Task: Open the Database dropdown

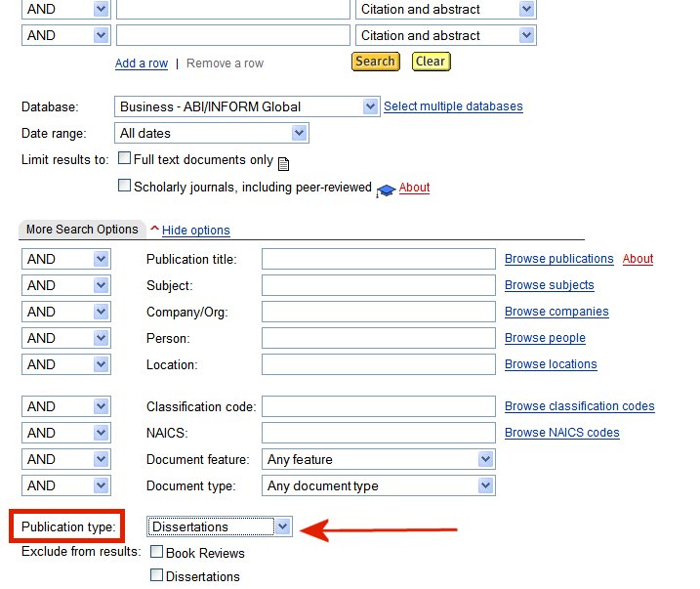Action: point(369,106)
